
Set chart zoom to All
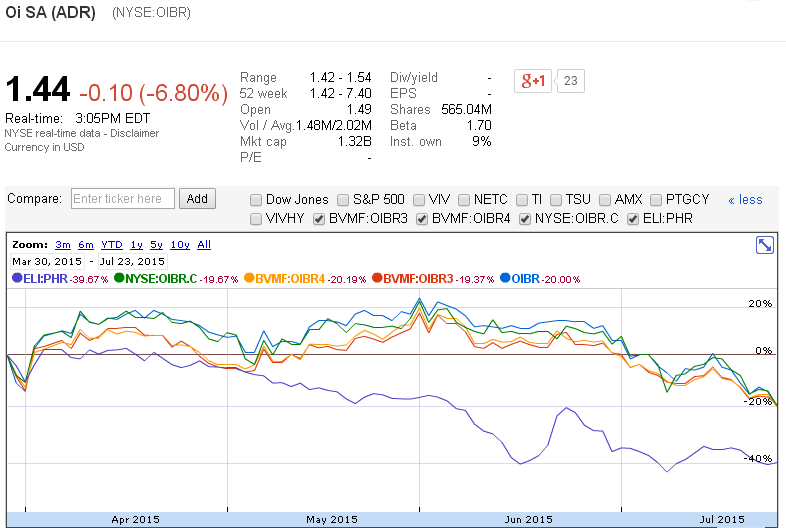point(204,245)
